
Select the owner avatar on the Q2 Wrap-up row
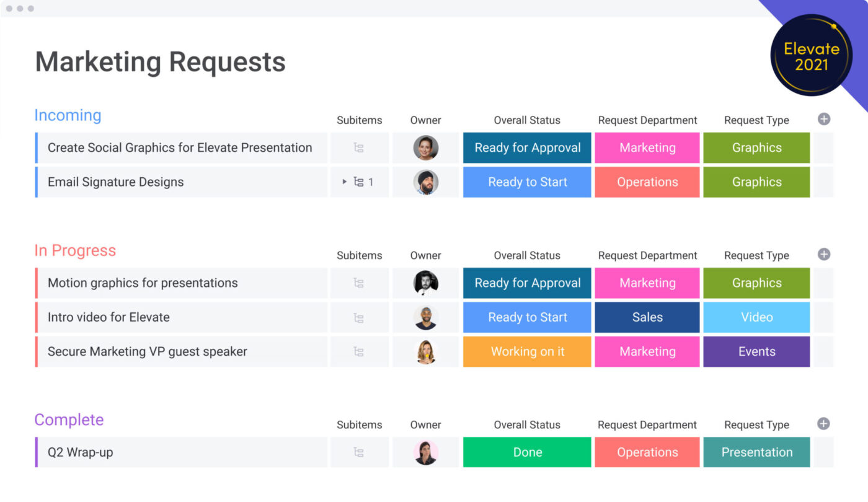pyautogui.click(x=425, y=452)
